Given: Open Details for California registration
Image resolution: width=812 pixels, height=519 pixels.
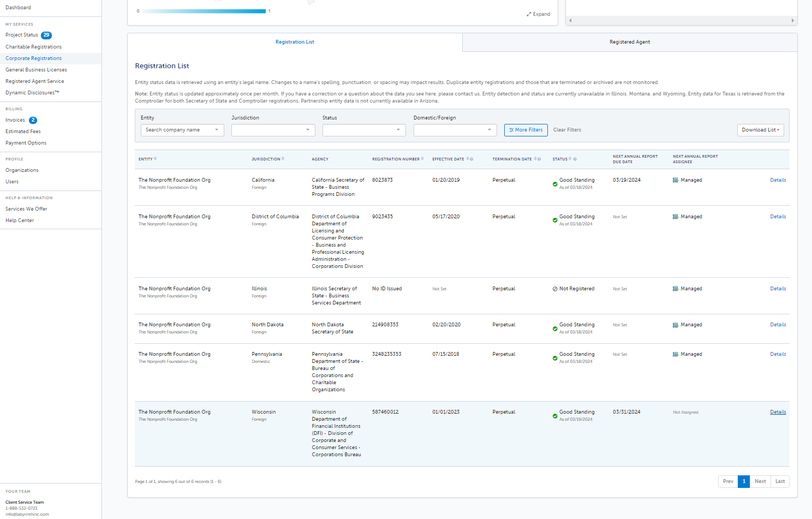Looking at the screenshot, I should [x=778, y=180].
